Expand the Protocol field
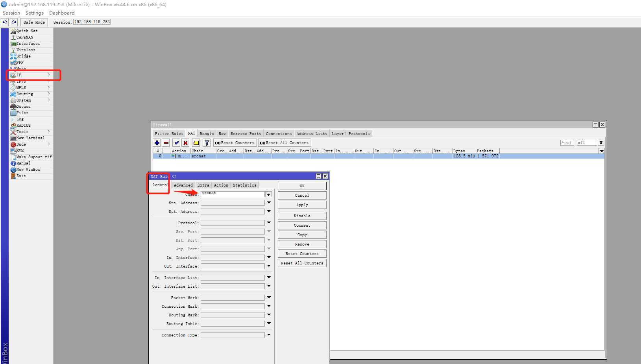Screen dimensions: 641x364 269,223
